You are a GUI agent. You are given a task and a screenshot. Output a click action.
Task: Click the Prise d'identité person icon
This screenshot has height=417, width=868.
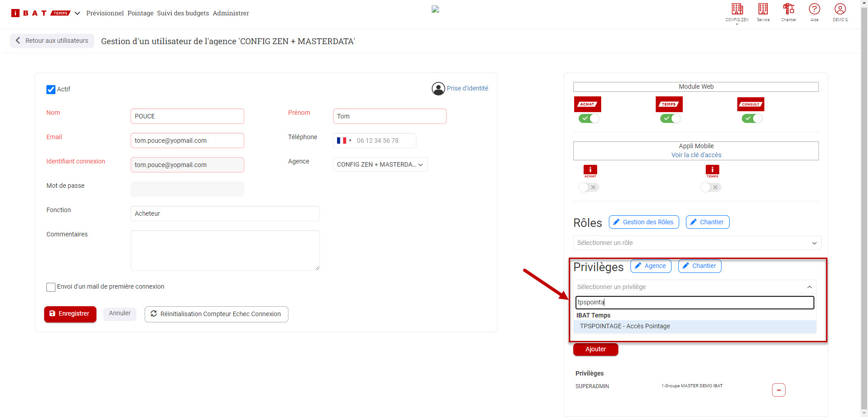point(438,89)
